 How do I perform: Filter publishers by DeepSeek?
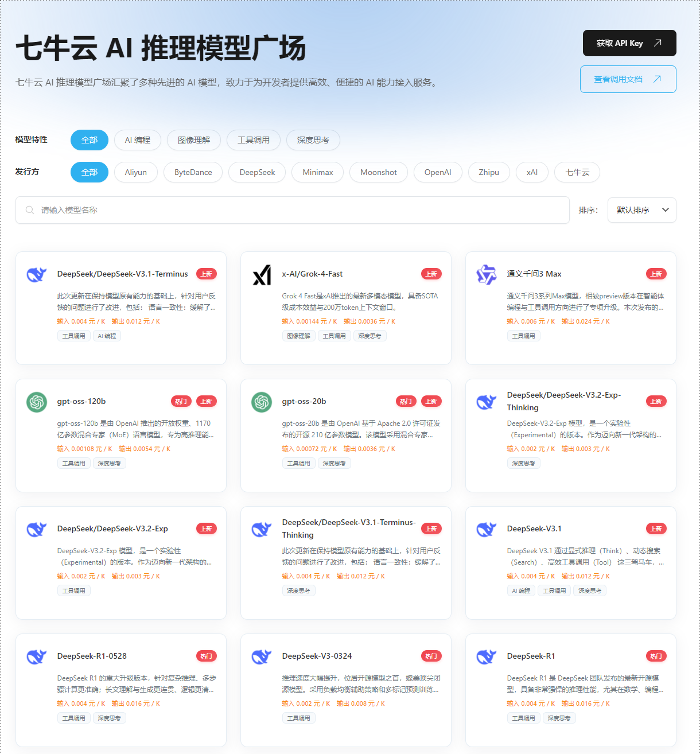click(x=257, y=172)
